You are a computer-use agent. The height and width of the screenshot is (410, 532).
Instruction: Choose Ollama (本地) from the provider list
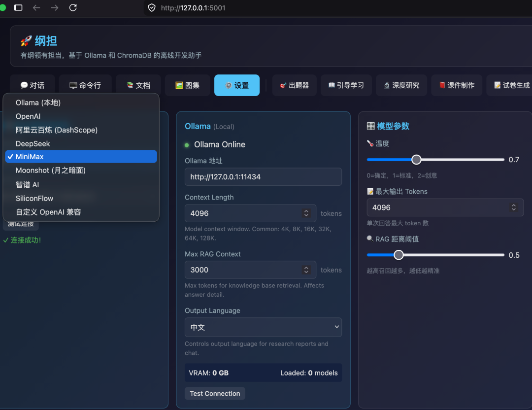[81, 102]
